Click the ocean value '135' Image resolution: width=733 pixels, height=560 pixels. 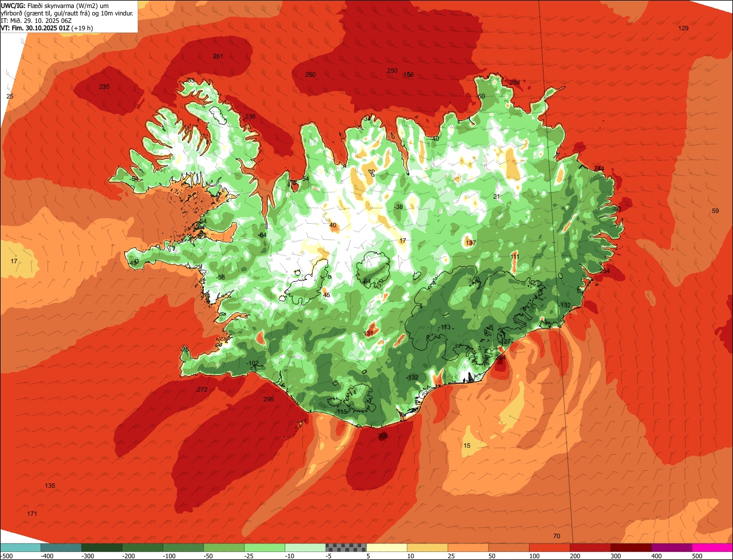tap(50, 486)
